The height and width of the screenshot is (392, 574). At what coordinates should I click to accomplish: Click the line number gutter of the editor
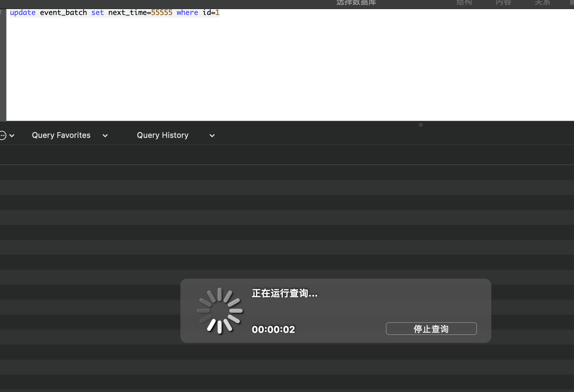point(3,12)
